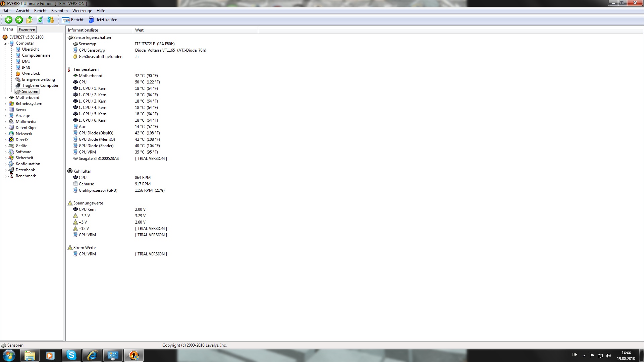The width and height of the screenshot is (644, 362).
Task: Click Jetzt kaufen buy button
Action: click(x=103, y=20)
